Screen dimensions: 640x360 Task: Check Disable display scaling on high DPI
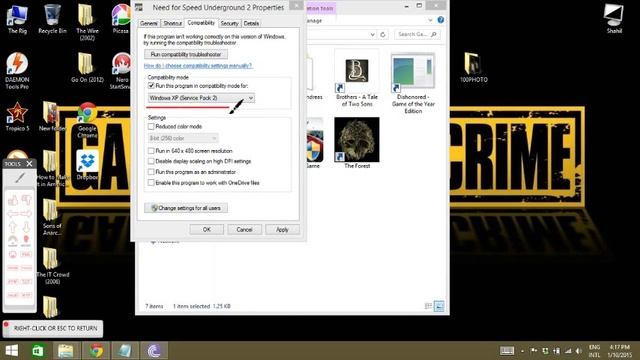tap(151, 161)
